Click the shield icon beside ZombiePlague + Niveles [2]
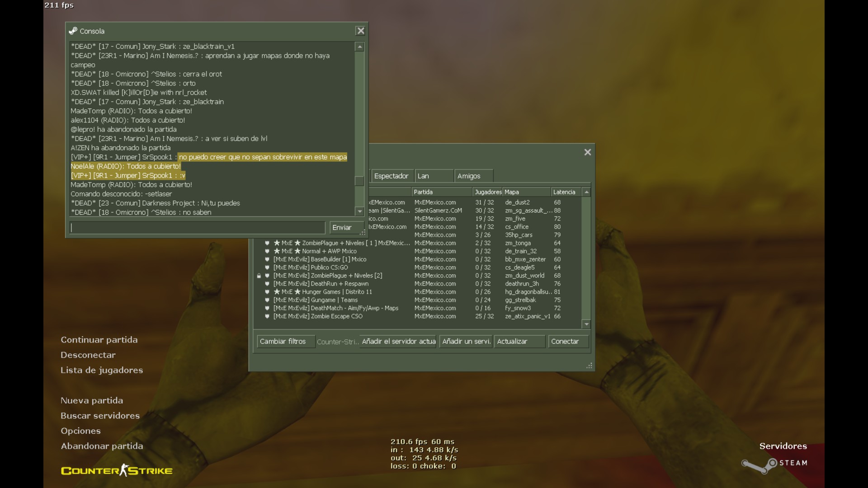Screen dimensions: 868x488 coord(267,276)
